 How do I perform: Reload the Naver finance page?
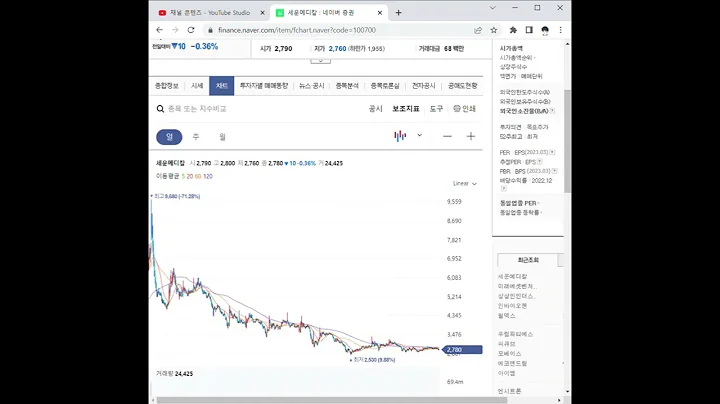pyautogui.click(x=191, y=30)
